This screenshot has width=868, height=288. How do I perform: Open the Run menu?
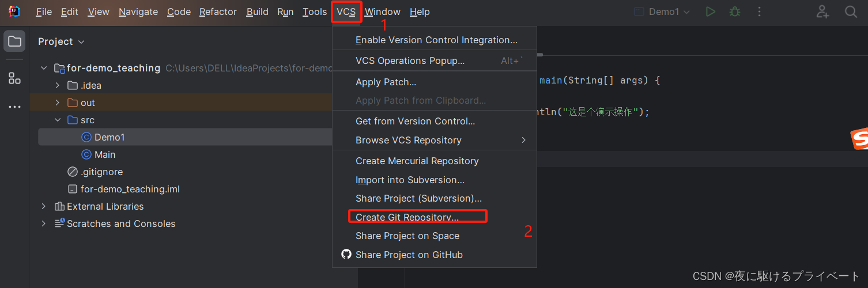(x=285, y=12)
